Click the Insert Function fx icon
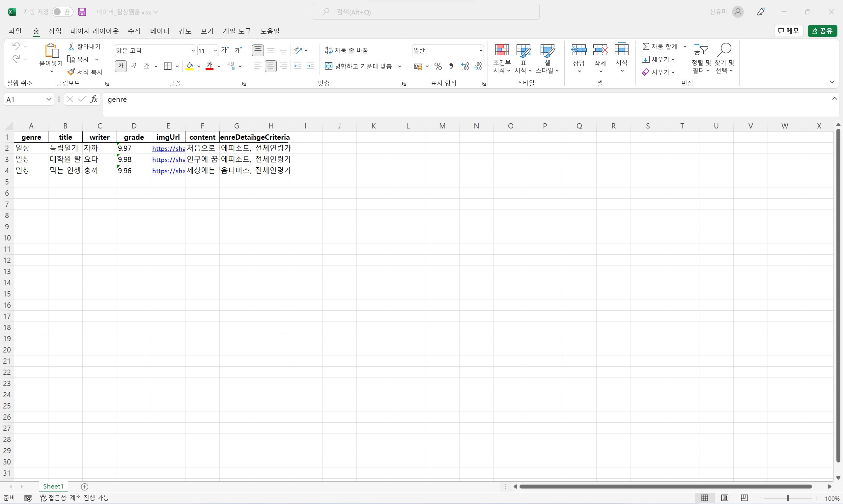 point(94,99)
